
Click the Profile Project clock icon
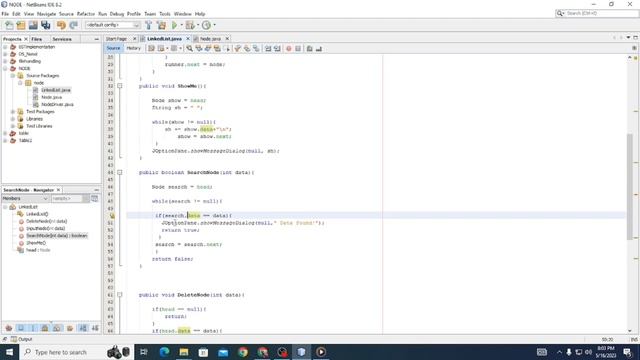[207, 25]
